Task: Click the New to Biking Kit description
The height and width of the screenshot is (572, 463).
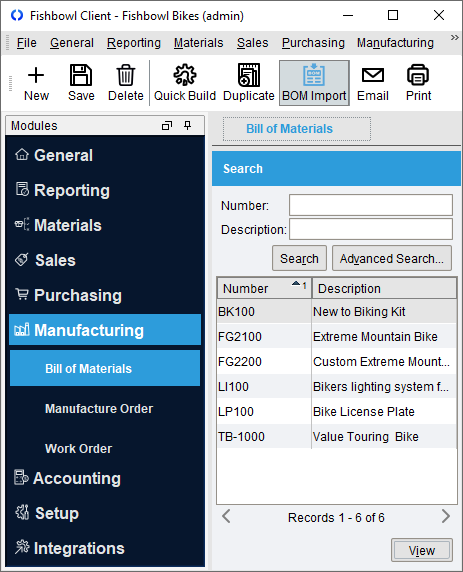Action: pos(359,312)
